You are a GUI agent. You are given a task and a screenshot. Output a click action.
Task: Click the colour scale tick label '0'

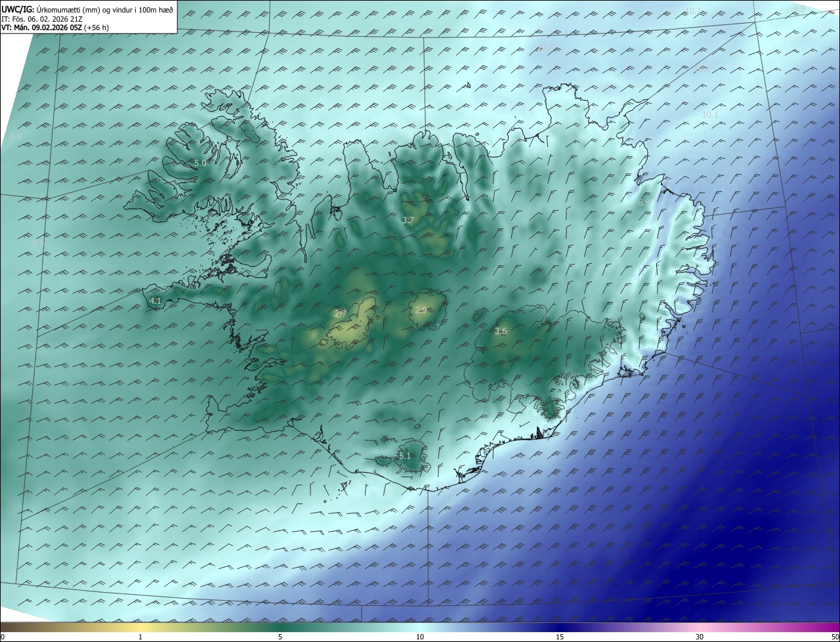click(3, 637)
